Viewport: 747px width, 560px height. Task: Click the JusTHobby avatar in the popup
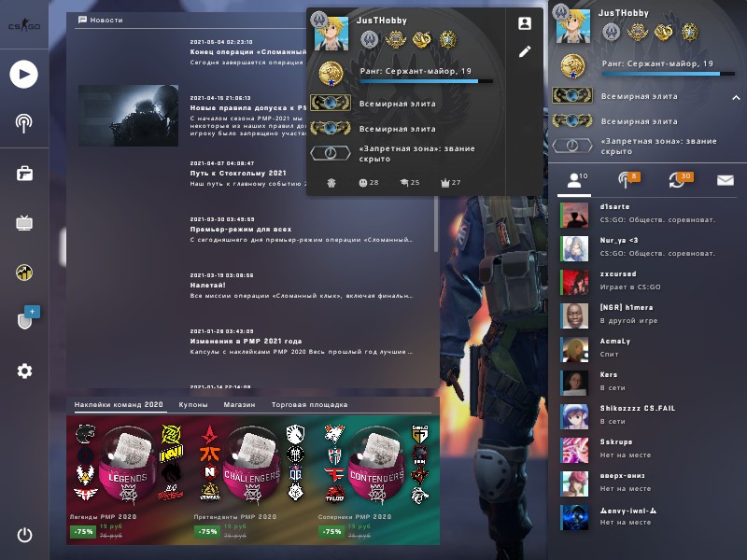(x=331, y=33)
